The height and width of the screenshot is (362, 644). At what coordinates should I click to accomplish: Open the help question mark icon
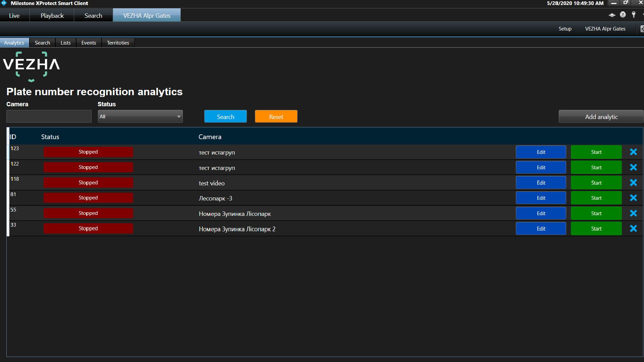pyautogui.click(x=623, y=15)
